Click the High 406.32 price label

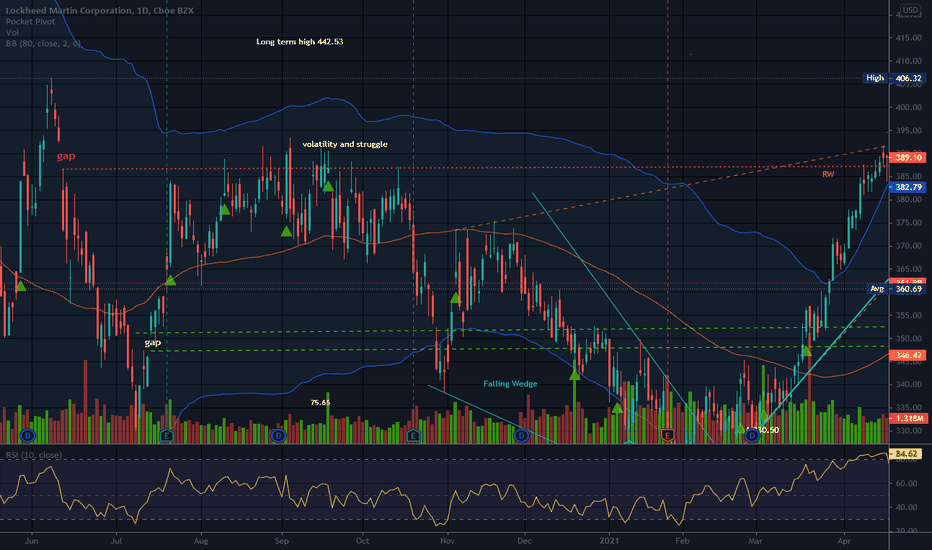(x=893, y=78)
